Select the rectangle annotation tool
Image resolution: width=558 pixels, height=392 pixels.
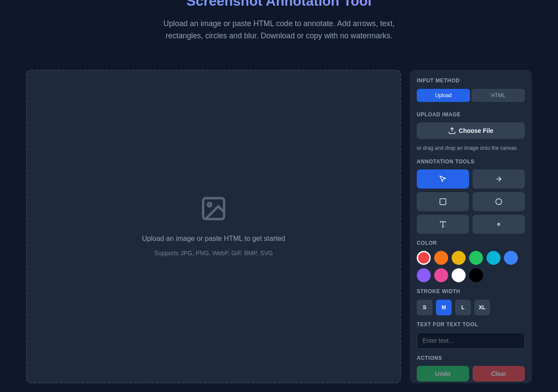[x=443, y=202]
